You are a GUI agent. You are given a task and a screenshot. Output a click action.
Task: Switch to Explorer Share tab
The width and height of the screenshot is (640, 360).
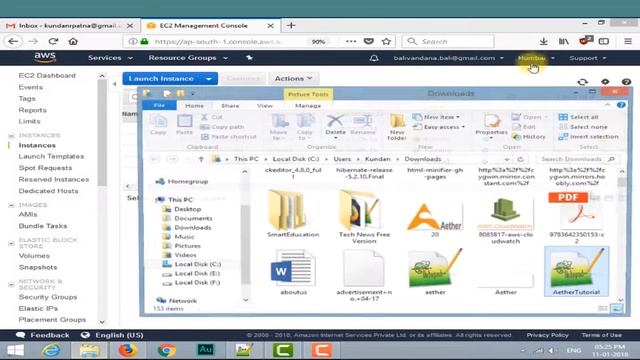coord(230,106)
